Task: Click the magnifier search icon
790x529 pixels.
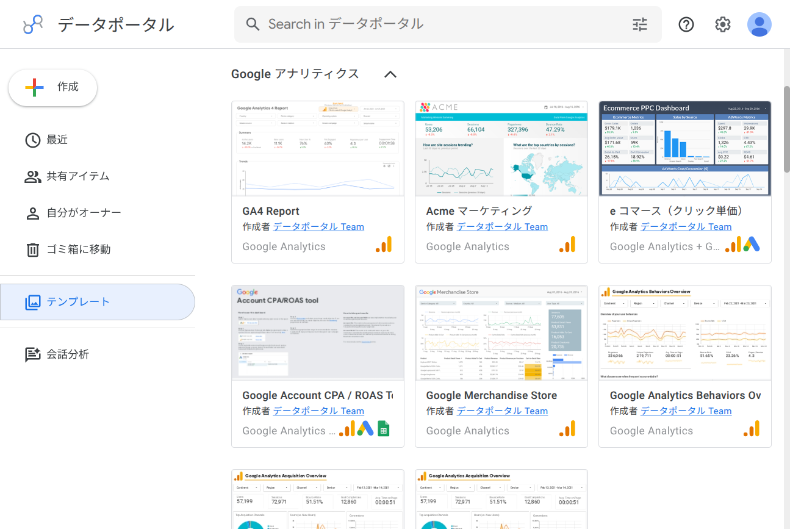Action: tap(252, 24)
